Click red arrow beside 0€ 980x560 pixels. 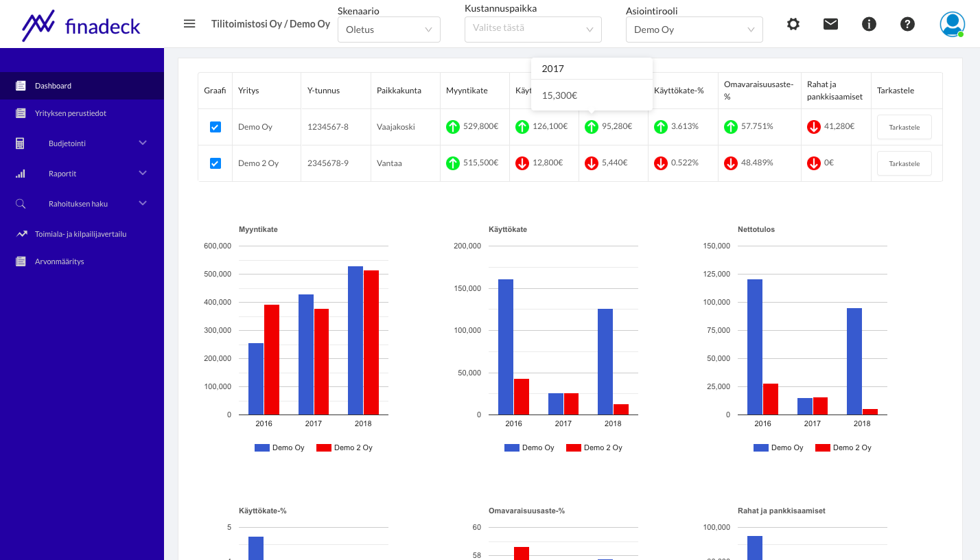click(x=814, y=163)
